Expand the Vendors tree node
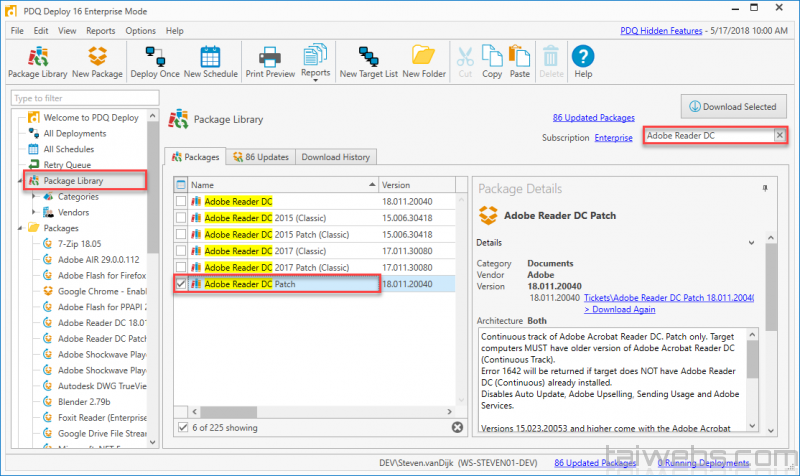 pos(34,212)
